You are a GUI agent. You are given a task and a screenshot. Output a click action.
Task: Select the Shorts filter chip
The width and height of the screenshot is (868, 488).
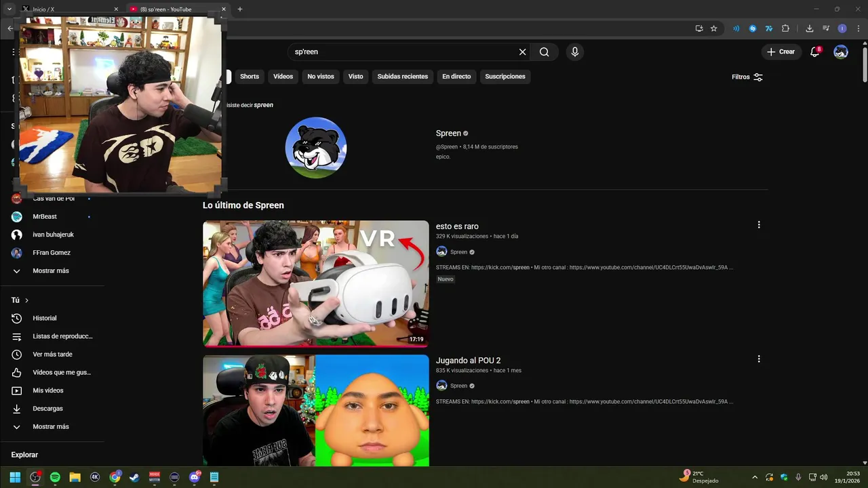pos(250,77)
